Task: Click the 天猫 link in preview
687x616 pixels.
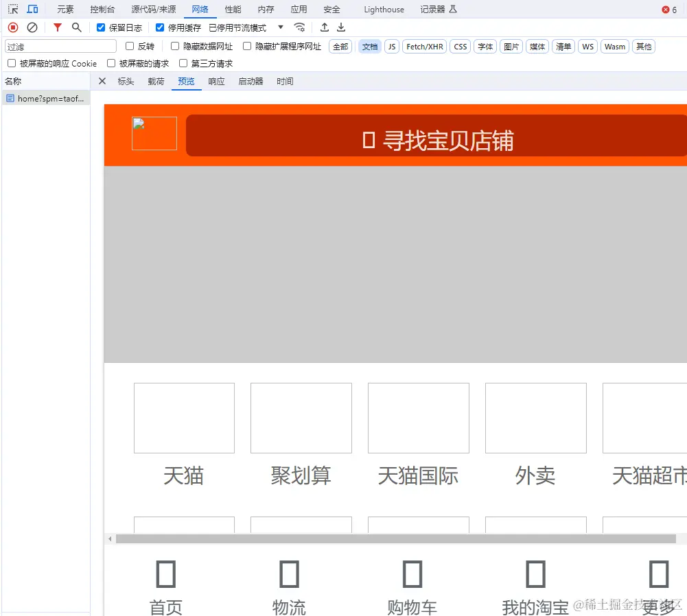Action: pyautogui.click(x=183, y=475)
